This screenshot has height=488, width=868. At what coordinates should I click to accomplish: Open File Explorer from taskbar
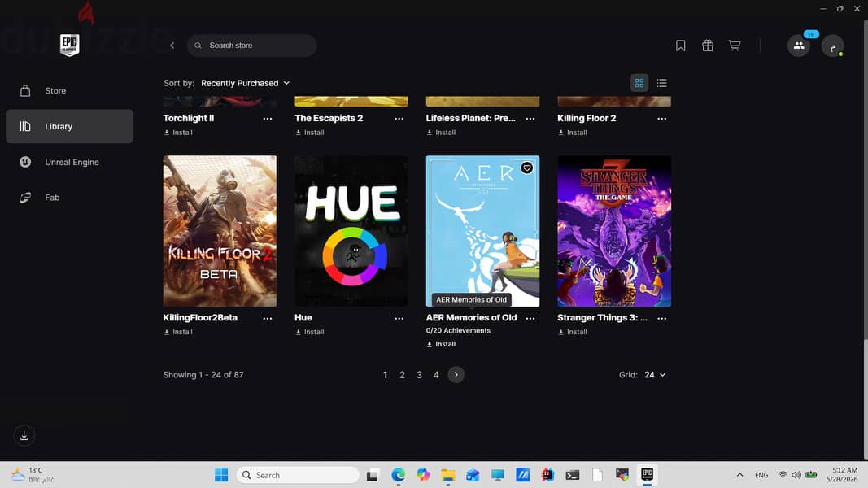pyautogui.click(x=448, y=475)
